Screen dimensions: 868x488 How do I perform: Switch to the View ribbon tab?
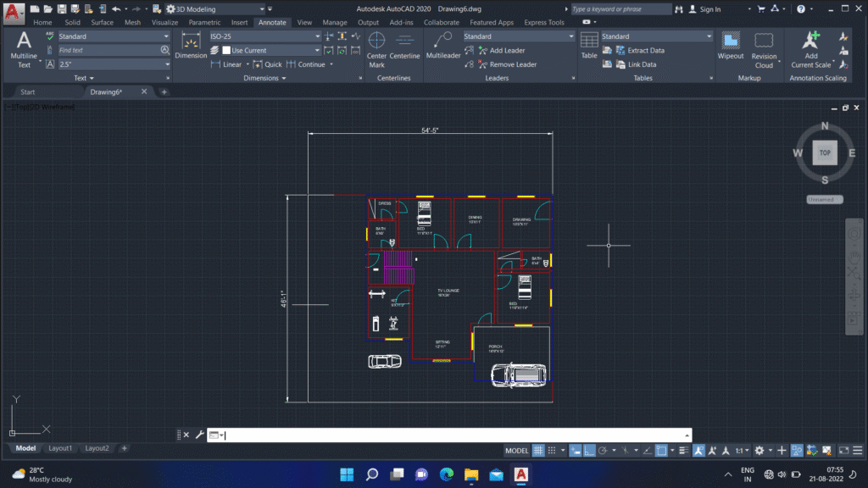pyautogui.click(x=304, y=23)
